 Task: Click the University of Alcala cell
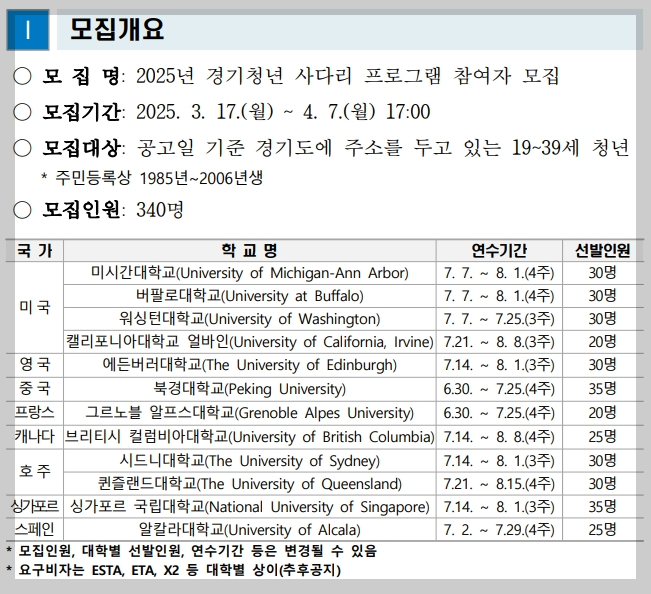click(250, 530)
